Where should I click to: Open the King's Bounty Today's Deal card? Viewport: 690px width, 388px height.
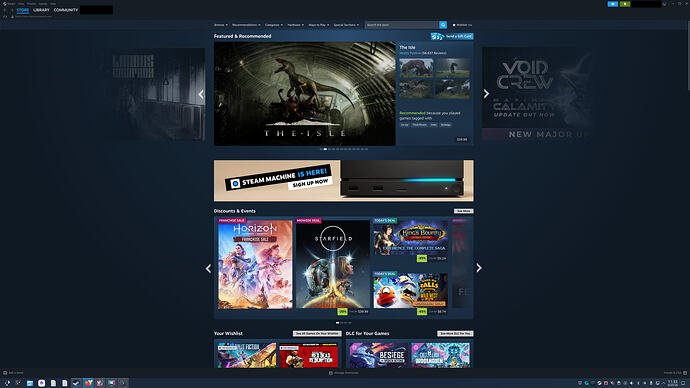pyautogui.click(x=410, y=238)
